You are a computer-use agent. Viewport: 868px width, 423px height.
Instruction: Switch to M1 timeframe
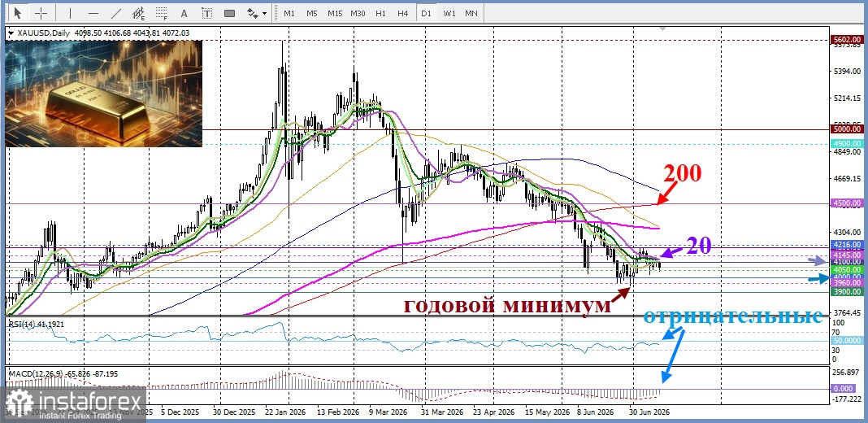click(289, 13)
